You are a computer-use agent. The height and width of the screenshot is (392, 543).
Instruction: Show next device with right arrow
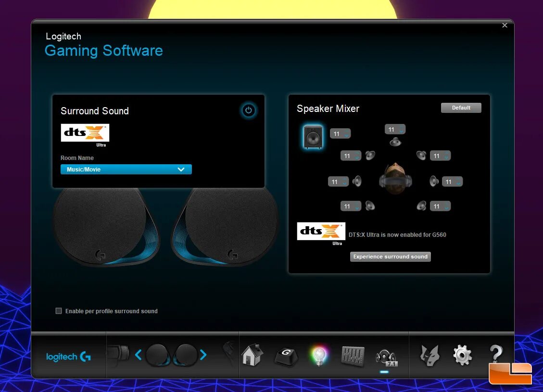pos(203,355)
